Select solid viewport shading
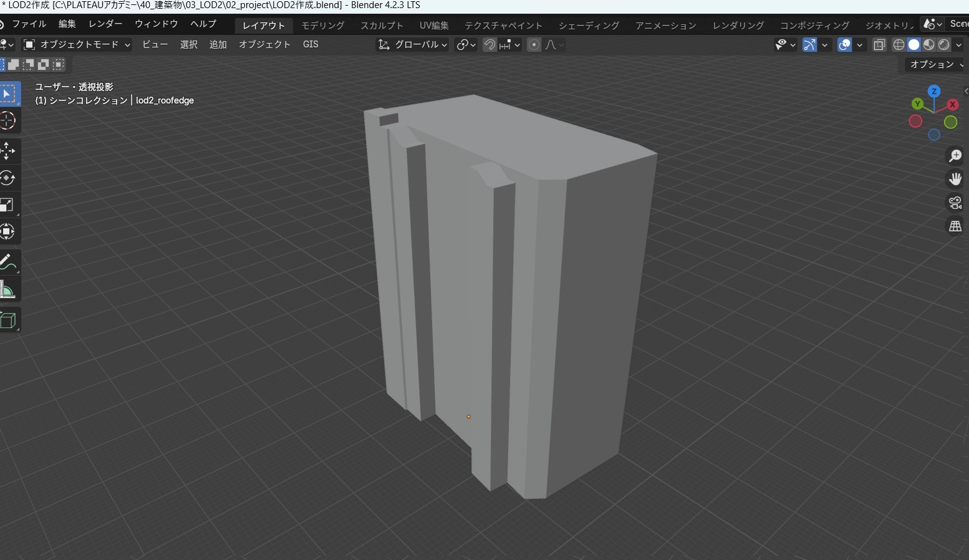969x560 pixels. click(914, 44)
